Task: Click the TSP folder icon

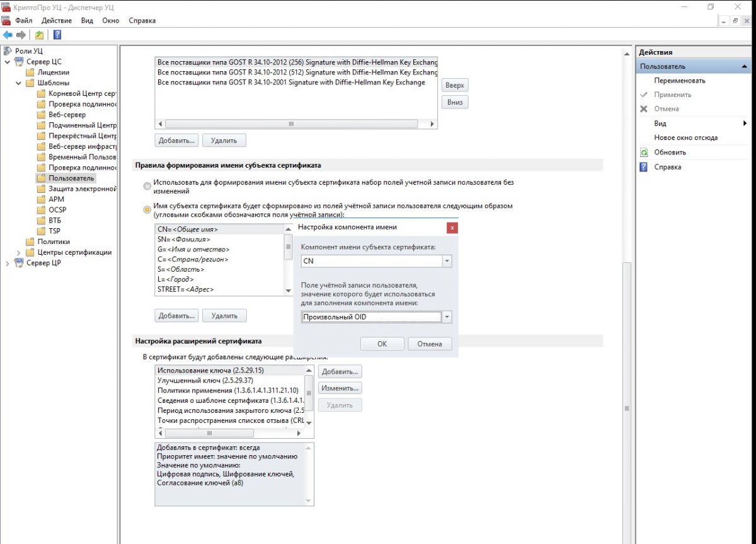Action: pos(42,231)
